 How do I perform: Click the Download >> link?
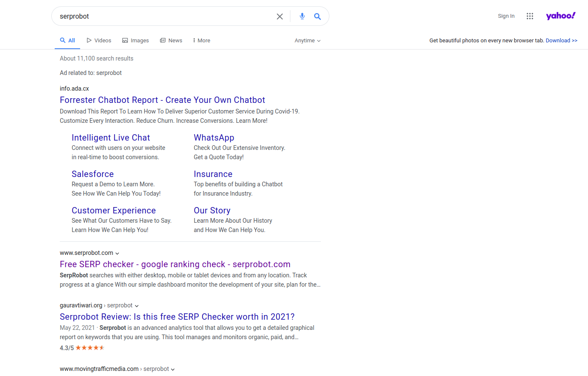point(561,41)
